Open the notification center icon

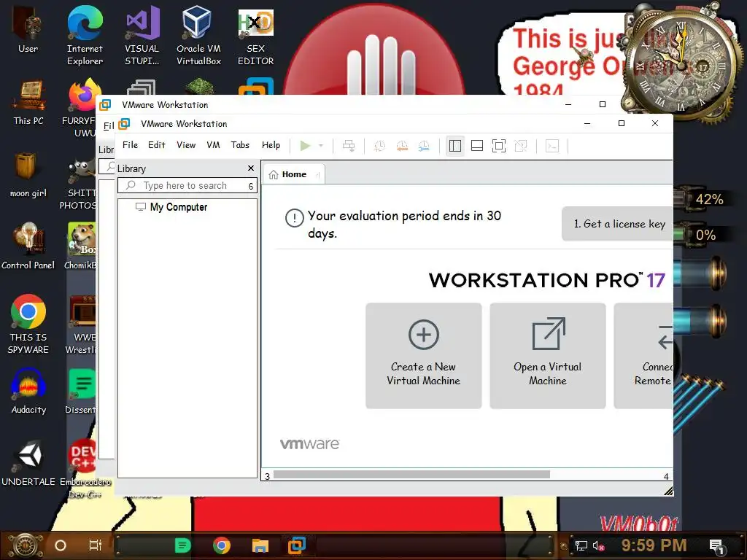click(717, 545)
